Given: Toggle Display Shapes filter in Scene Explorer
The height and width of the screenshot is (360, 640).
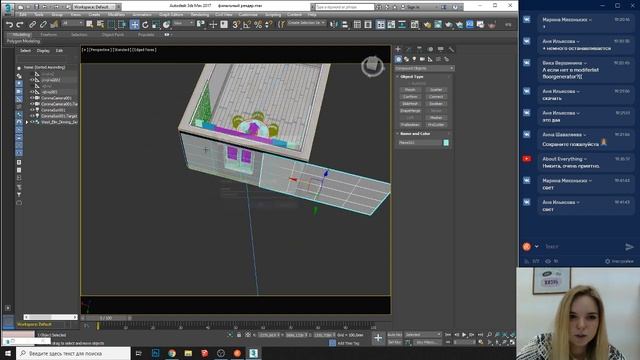Looking at the screenshot, I should point(19,76).
